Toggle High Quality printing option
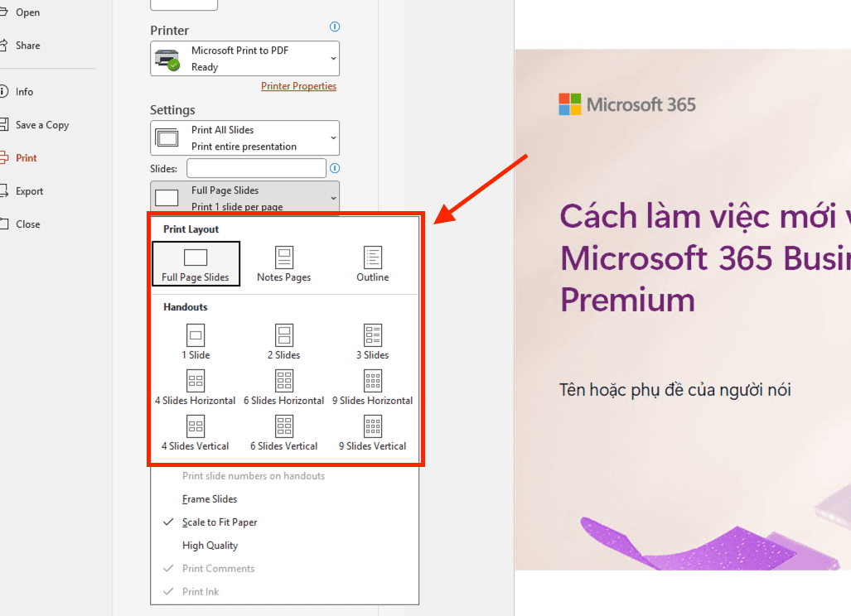Image resolution: width=851 pixels, height=616 pixels. [x=284, y=546]
